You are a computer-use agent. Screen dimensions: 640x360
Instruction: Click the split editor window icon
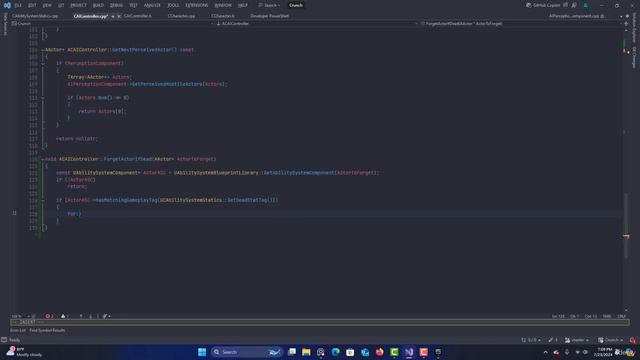626,24
